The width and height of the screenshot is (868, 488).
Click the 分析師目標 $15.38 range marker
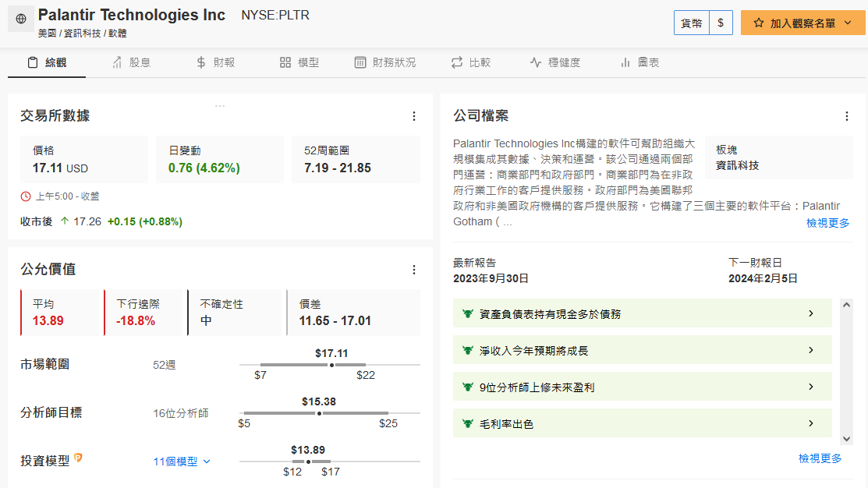pyautogui.click(x=319, y=413)
